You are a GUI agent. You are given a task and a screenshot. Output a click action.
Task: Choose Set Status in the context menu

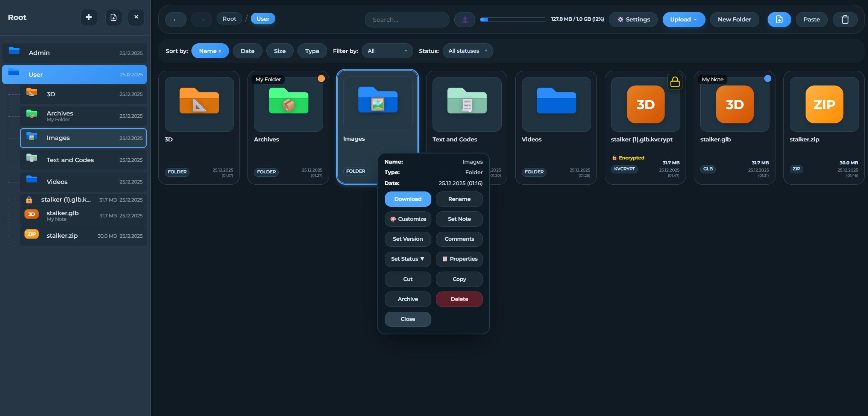[x=408, y=259]
